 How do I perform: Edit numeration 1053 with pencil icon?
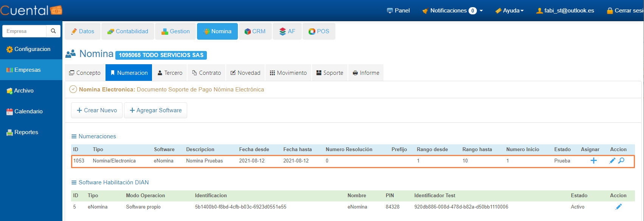612,161
